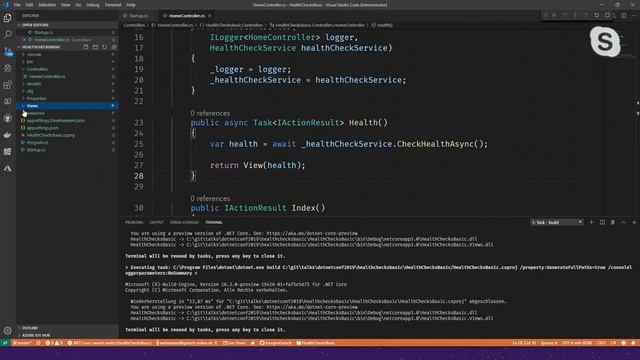The height and width of the screenshot is (360, 640).
Task: Change CRLF line ending in status bar
Action: [601, 343]
